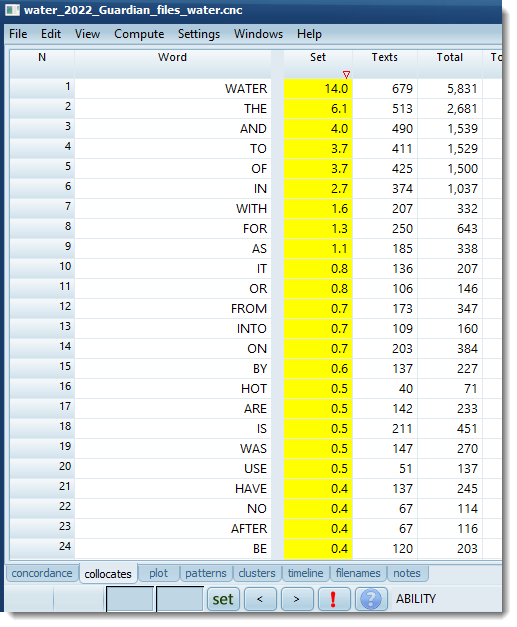Select the yellow Set cell for WATER
This screenshot has height=627, width=517.
(x=318, y=88)
